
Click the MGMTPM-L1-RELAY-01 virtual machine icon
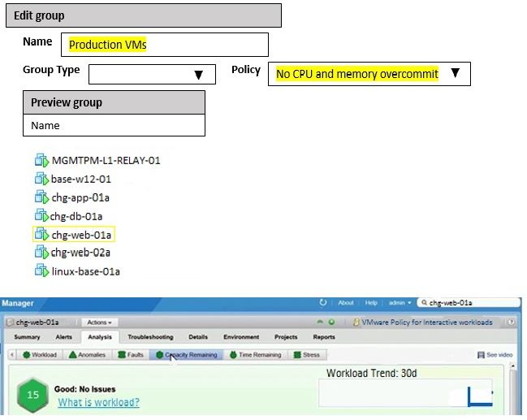42,160
